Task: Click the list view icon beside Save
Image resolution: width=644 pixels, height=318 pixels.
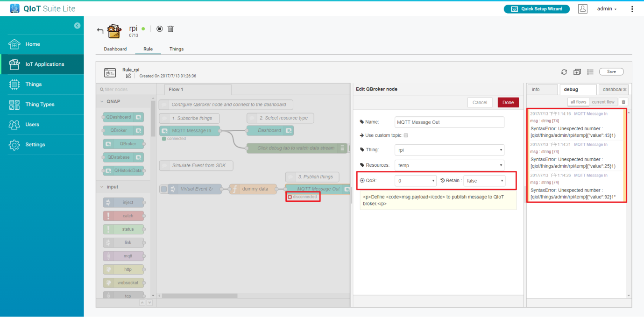Action: click(x=590, y=72)
